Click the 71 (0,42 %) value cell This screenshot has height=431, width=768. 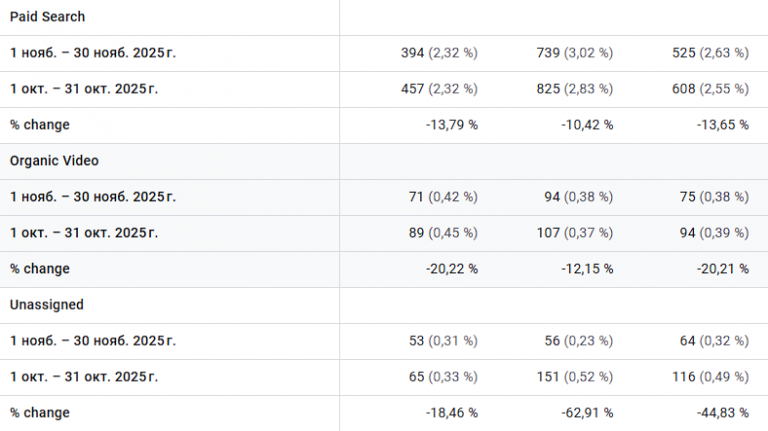(443, 197)
